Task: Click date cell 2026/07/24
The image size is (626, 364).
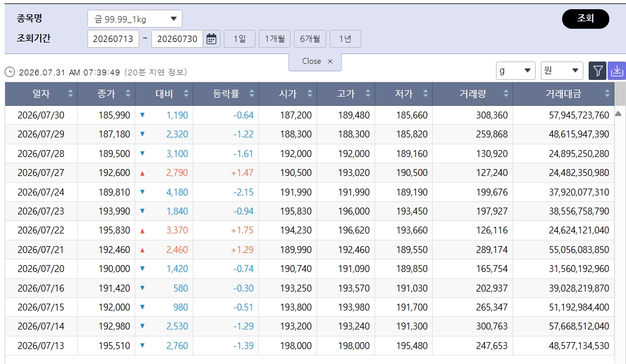Action: click(x=41, y=192)
